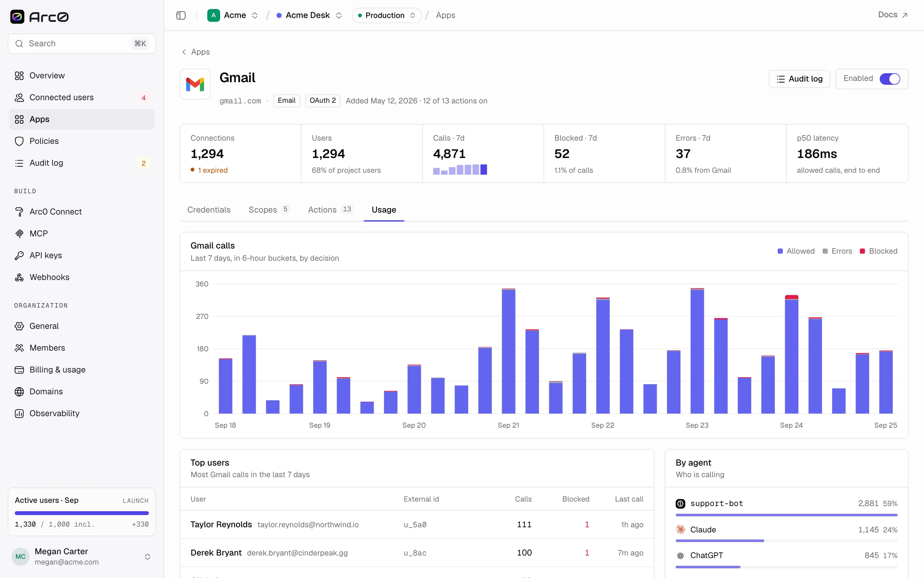Click the back chevron beside Apps

184,52
